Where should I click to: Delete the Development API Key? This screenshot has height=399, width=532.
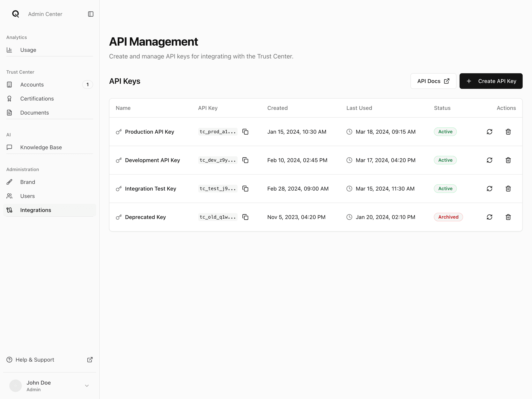click(x=508, y=160)
